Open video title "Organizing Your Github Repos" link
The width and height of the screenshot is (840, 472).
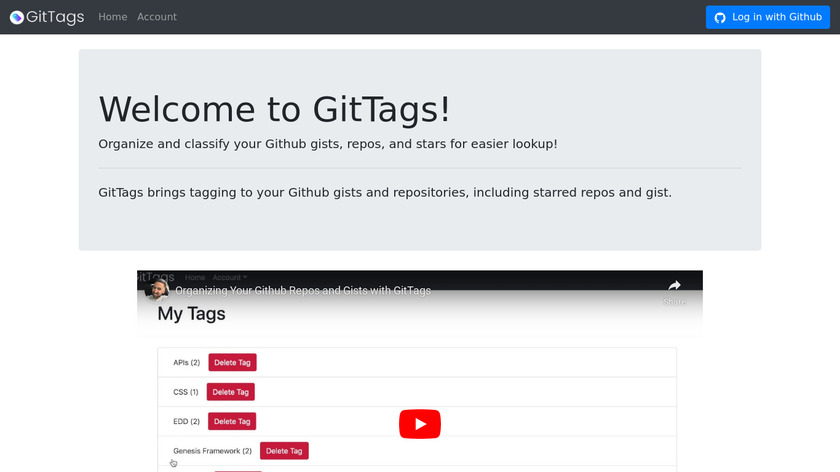(303, 290)
